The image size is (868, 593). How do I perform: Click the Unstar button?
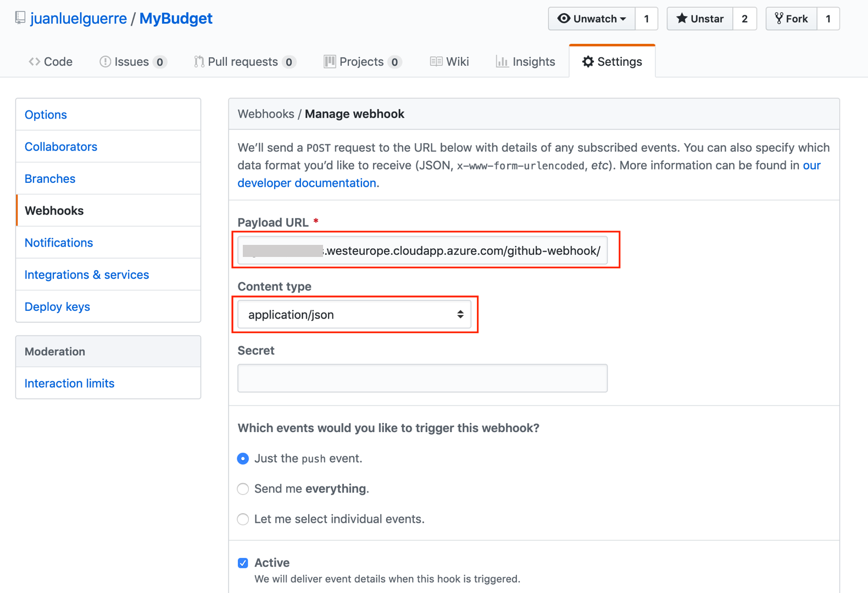pos(699,19)
